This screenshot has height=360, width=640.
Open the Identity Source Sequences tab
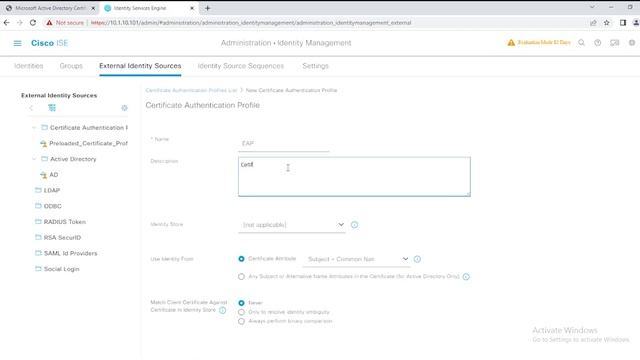240,66
